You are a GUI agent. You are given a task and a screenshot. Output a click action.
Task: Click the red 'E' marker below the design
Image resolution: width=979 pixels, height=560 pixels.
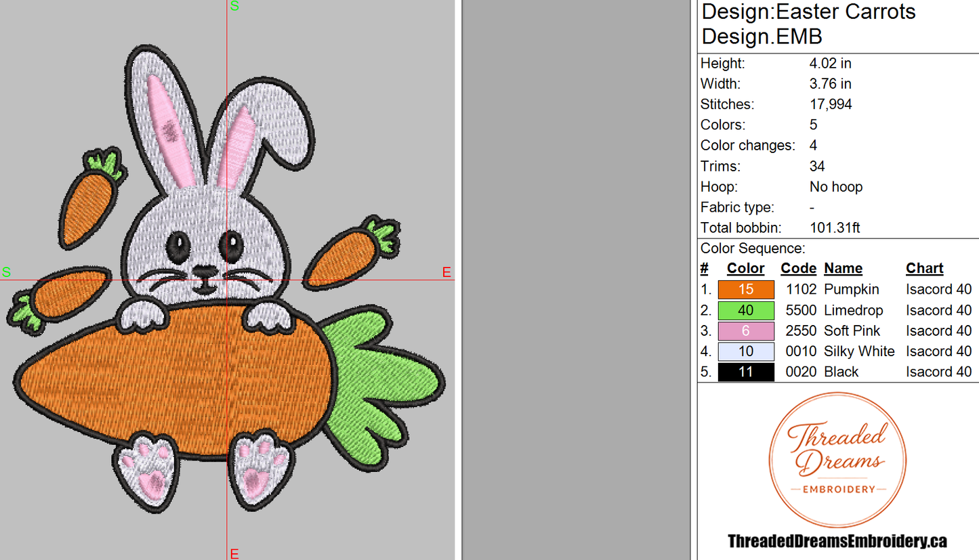234,554
